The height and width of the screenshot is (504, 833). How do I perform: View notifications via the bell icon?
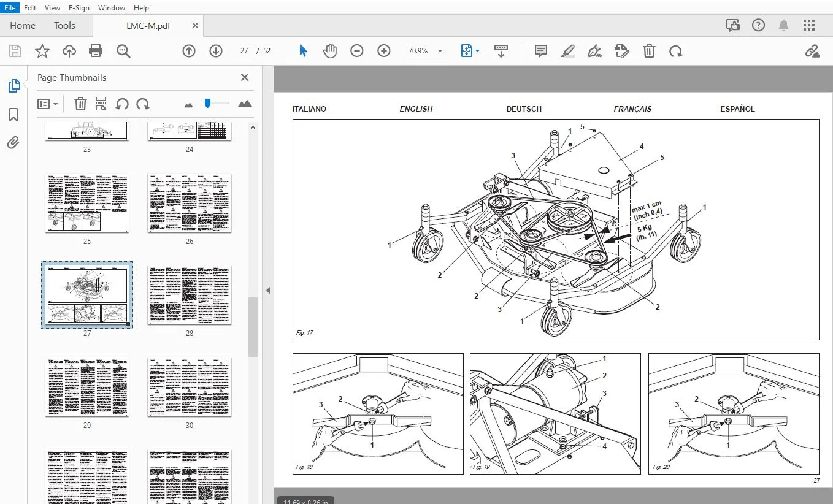784,25
